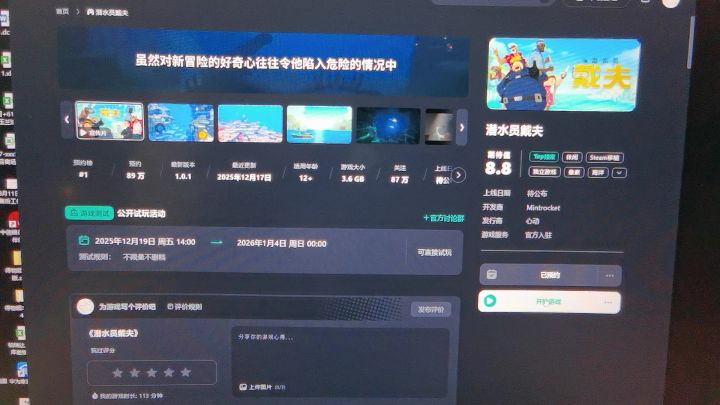Rate the game one star
The image size is (720, 405).
(x=118, y=372)
